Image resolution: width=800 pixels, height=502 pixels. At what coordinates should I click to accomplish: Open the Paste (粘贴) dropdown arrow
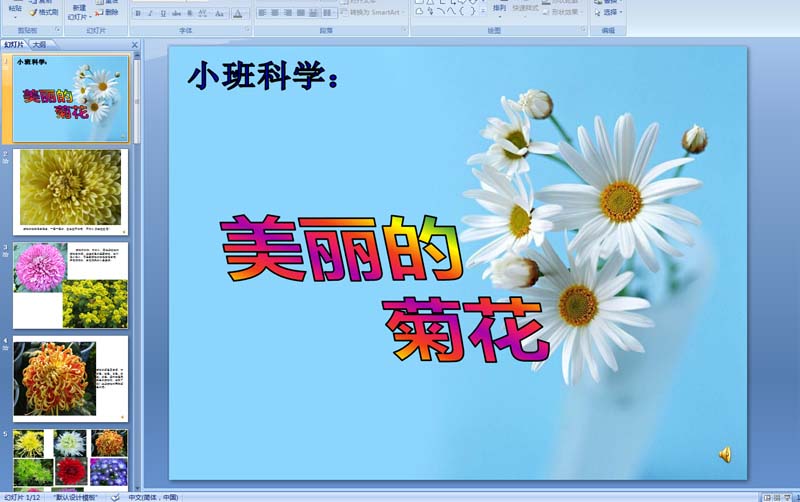(15, 16)
